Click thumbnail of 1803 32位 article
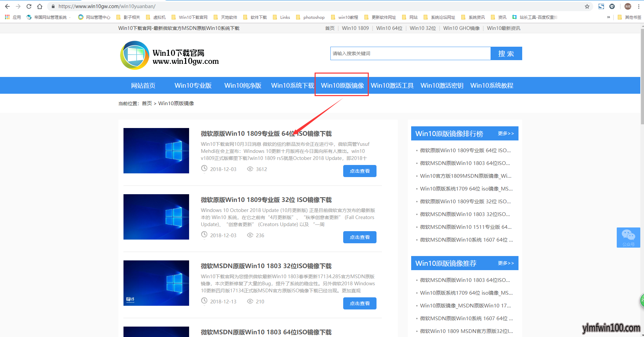This screenshot has width=644, height=337. click(x=156, y=283)
